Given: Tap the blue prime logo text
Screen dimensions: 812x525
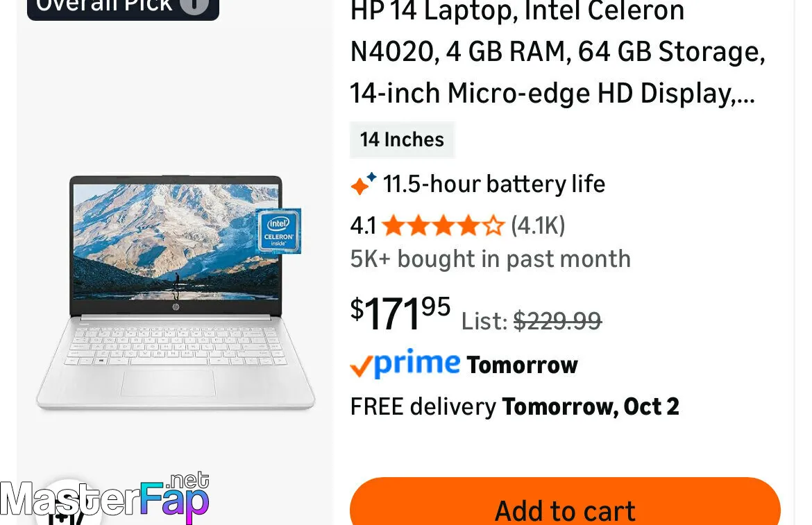Looking at the screenshot, I should (x=417, y=363).
